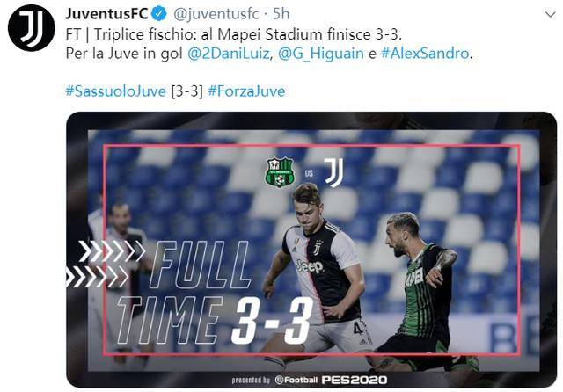563x392 pixels.
Task: Open the #SassuoloJuve hashtag
Action: coord(115,91)
